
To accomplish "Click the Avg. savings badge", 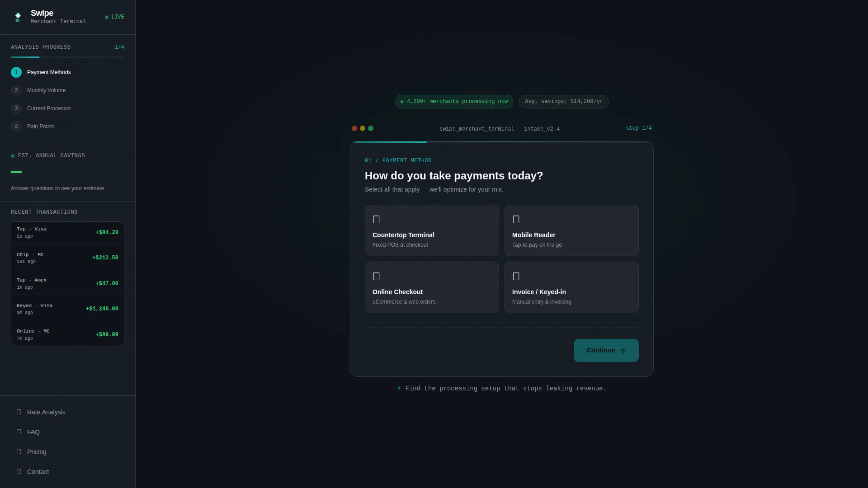I will [564, 102].
